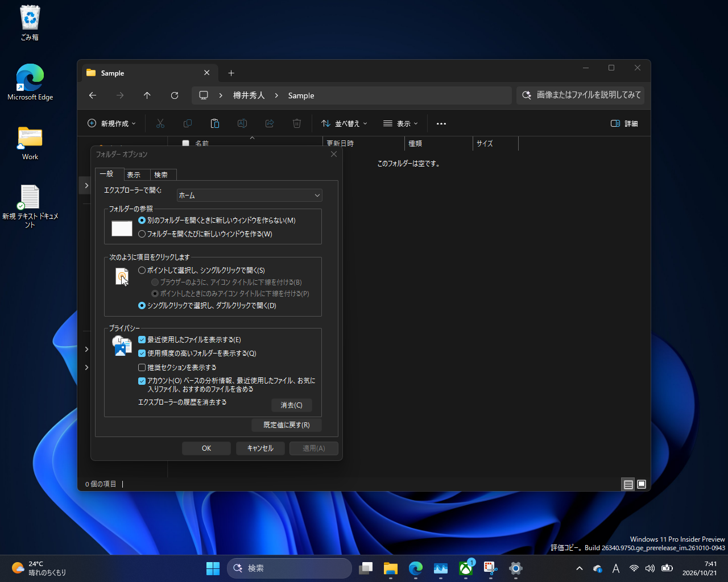Open the 並べ替え sort dropdown
This screenshot has height=582, width=728.
point(344,123)
